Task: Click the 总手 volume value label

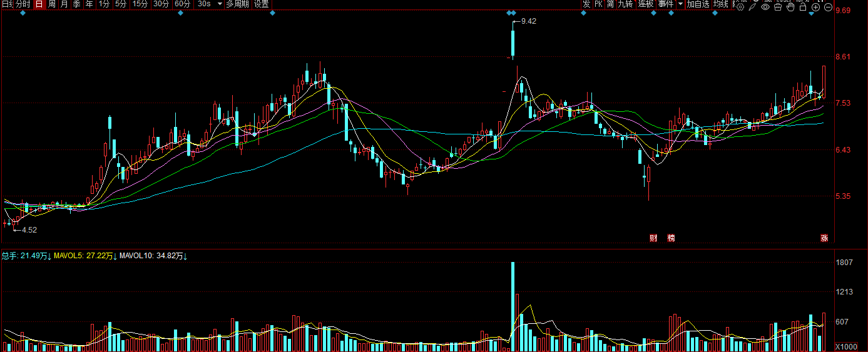Action: pyautogui.click(x=26, y=256)
